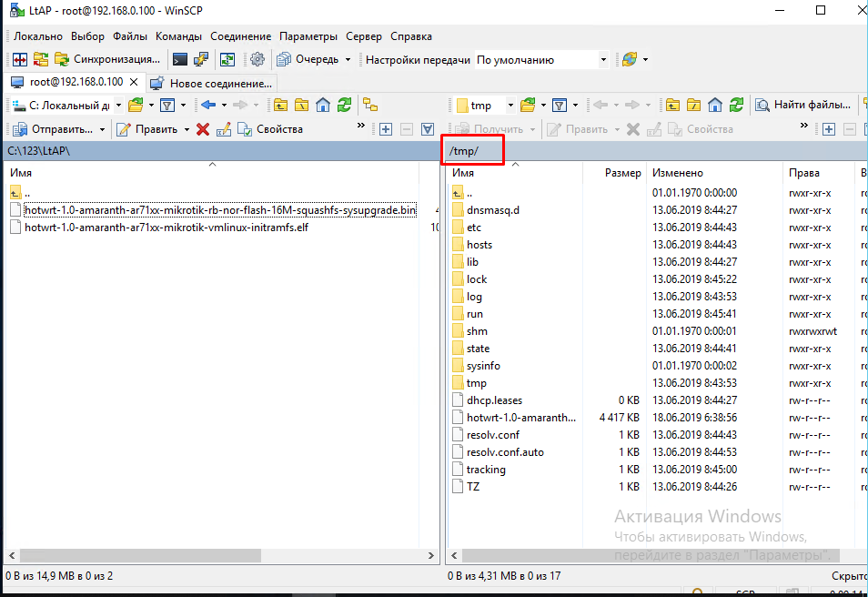The image size is (868, 597).
Task: Click Найти файлы... find files button
Action: pos(802,105)
